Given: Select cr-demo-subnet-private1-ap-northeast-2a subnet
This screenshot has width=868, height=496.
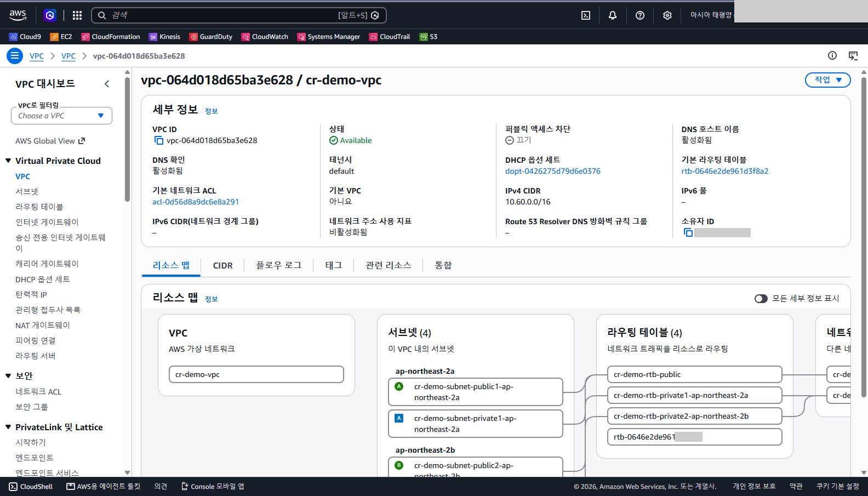Looking at the screenshot, I should pos(475,424).
